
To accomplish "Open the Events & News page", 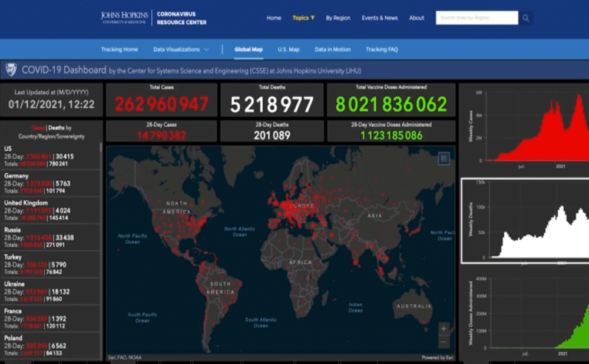I will (379, 18).
